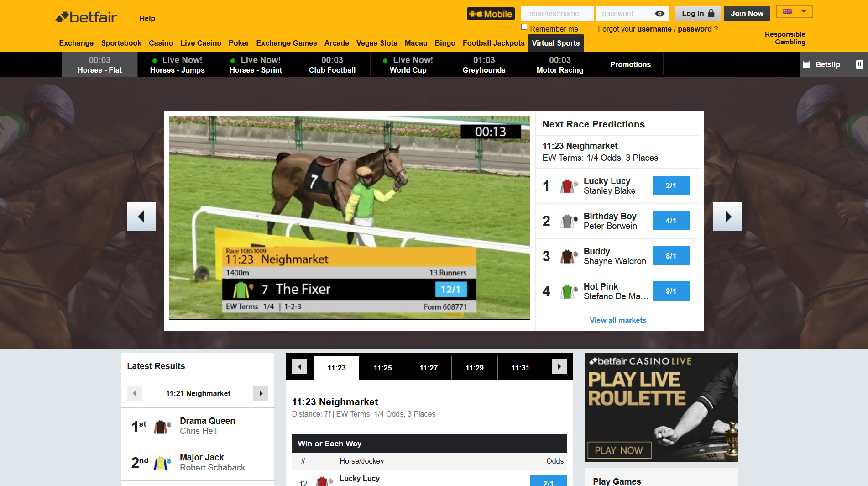Open the Mobile apps badge
This screenshot has width=868, height=486.
tap(491, 14)
